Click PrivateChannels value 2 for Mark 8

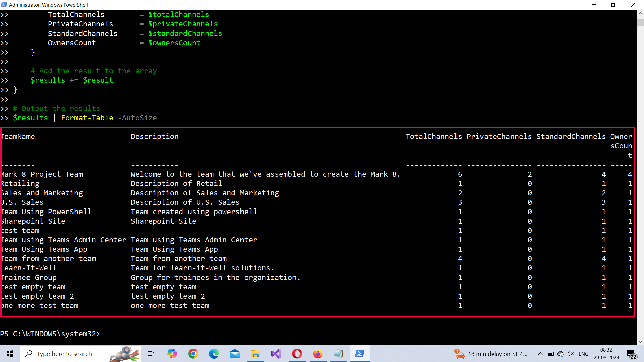[530, 174]
